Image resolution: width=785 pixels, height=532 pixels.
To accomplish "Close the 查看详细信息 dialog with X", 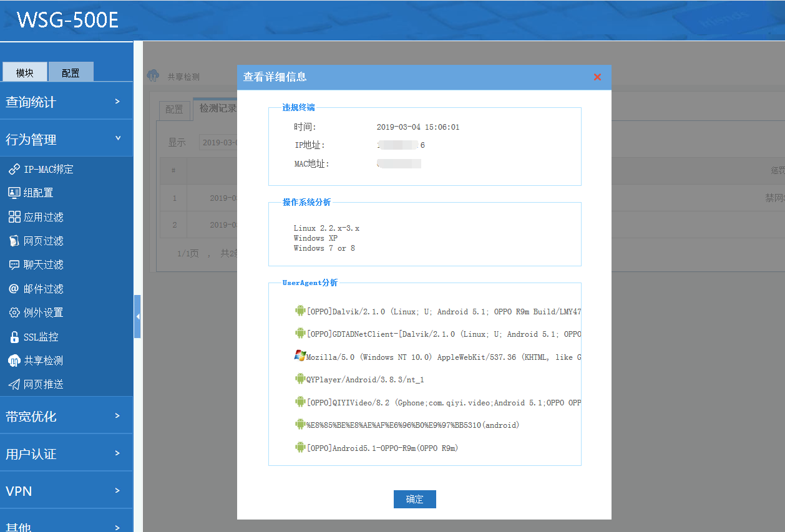I will pos(597,77).
